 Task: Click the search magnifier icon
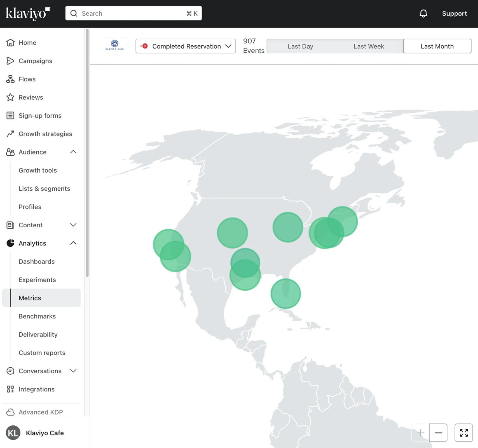point(74,13)
